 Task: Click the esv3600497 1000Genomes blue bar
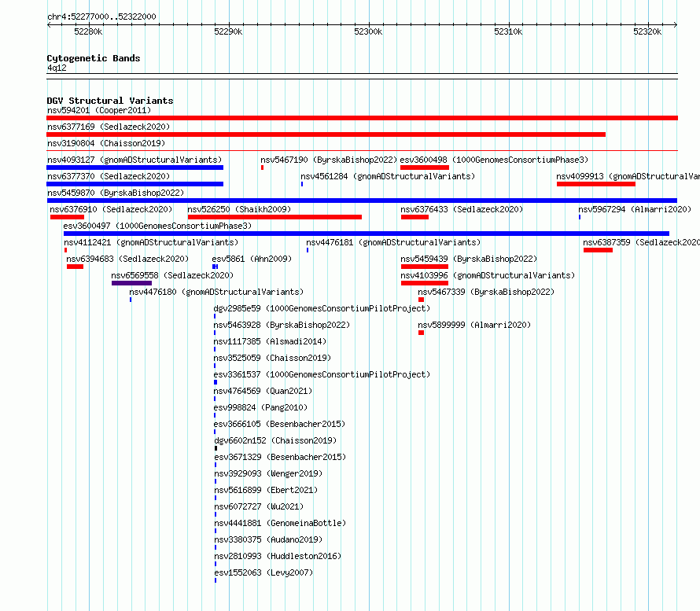tap(367, 234)
